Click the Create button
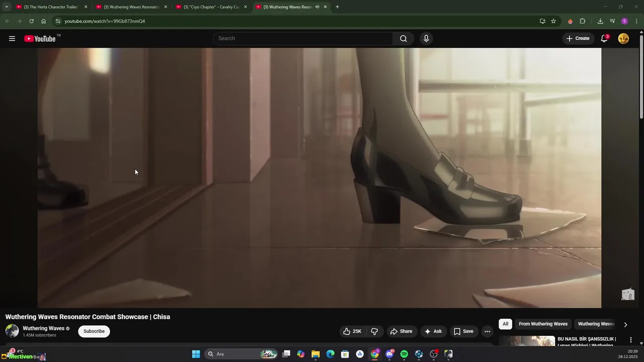Viewport: 644px width, 362px height. (578, 39)
